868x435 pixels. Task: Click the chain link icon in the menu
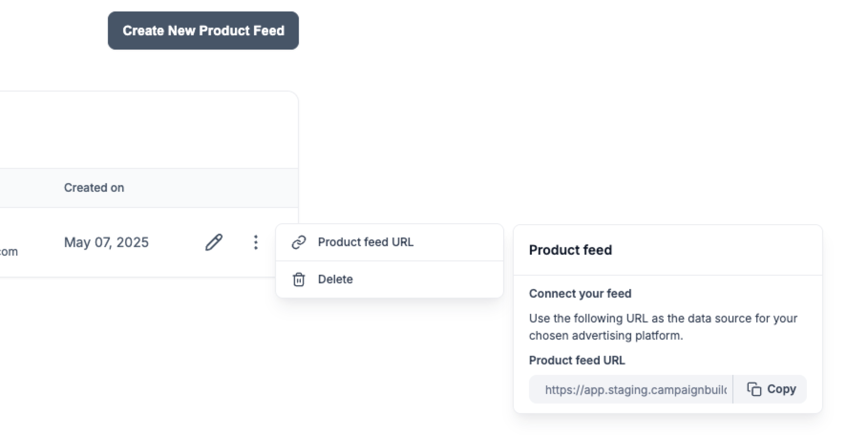299,242
